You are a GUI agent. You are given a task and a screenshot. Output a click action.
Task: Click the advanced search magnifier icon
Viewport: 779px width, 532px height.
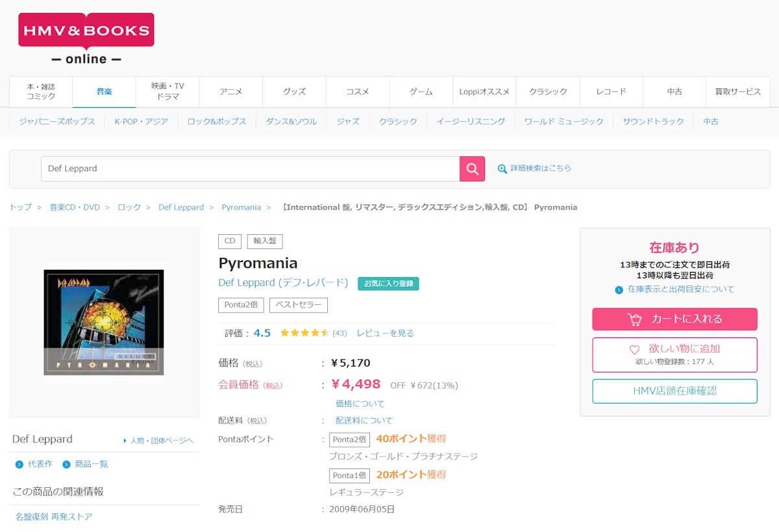(x=502, y=169)
